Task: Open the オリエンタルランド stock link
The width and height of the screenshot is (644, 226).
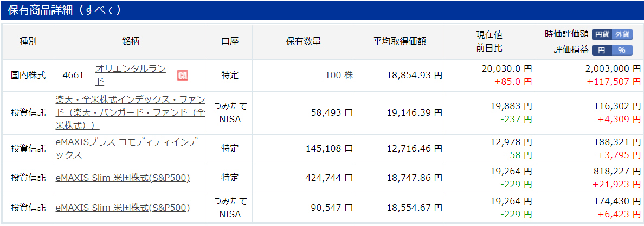Action: click(x=131, y=75)
